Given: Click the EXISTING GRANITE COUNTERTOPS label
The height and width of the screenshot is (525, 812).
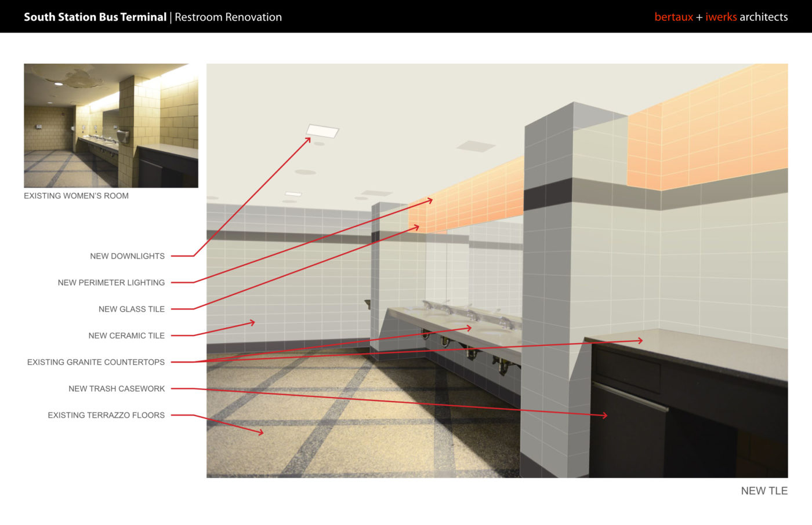Looking at the screenshot, I should click(96, 362).
